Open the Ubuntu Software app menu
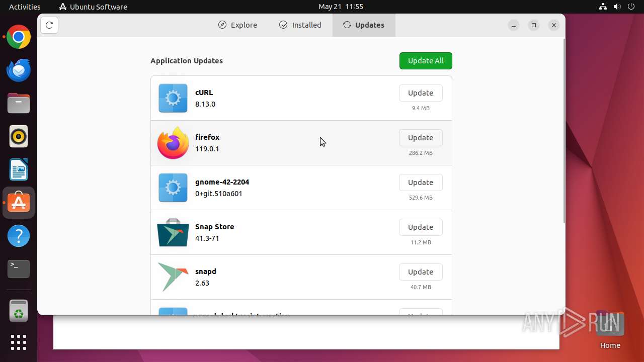This screenshot has height=362, width=644. coord(93,7)
